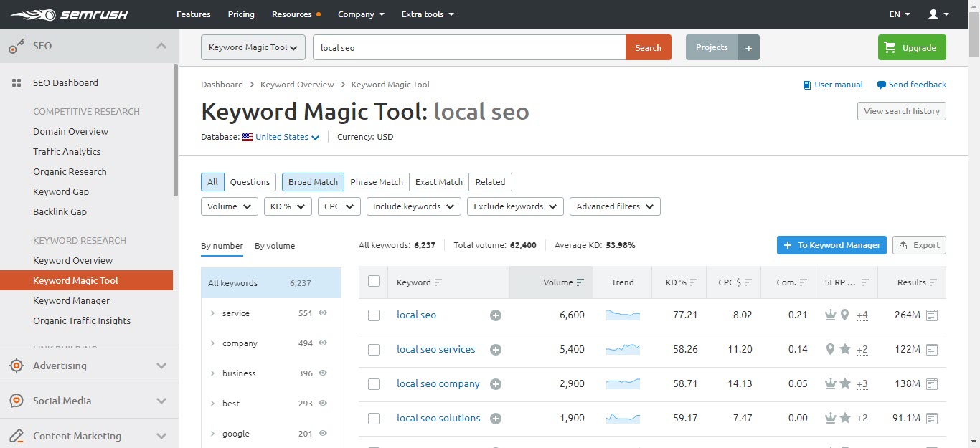Viewport: 980px width, 448px height.
Task: Open Advanced filters dropdown
Action: 615,206
